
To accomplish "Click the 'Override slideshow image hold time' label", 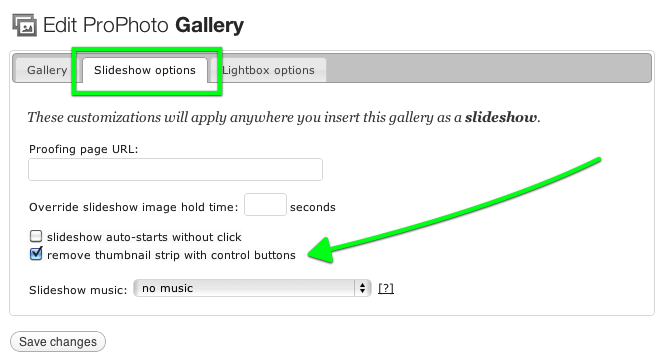I will pyautogui.click(x=133, y=207).
